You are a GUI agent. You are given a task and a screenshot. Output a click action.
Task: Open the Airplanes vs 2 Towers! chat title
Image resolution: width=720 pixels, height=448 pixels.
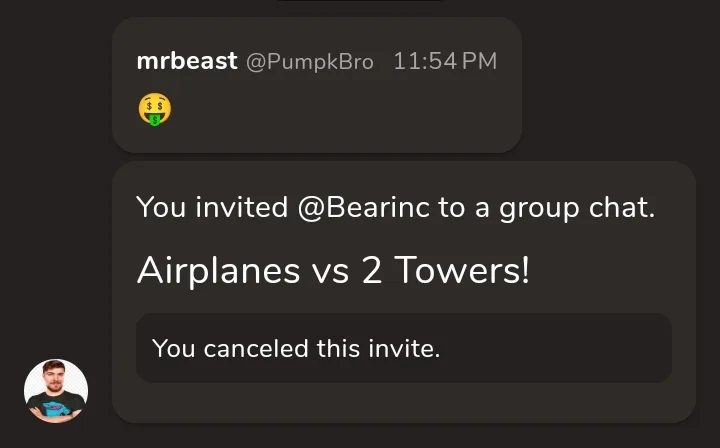click(x=333, y=270)
